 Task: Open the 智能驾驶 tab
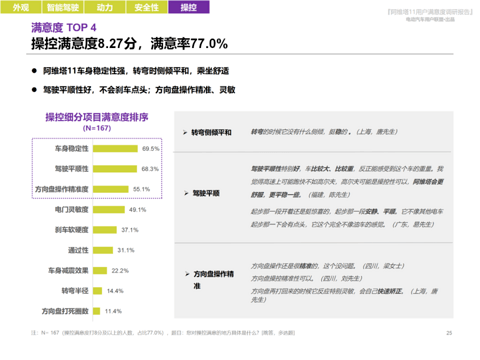click(63, 7)
